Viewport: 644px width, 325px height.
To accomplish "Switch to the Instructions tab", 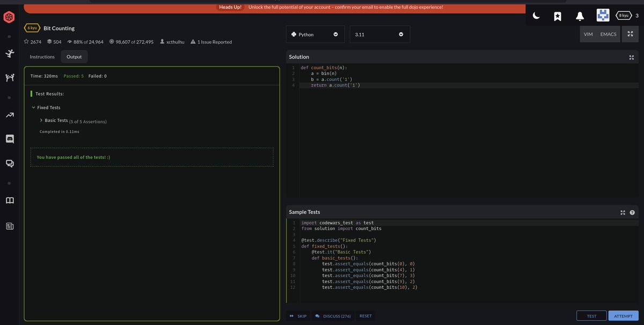I will 42,56.
